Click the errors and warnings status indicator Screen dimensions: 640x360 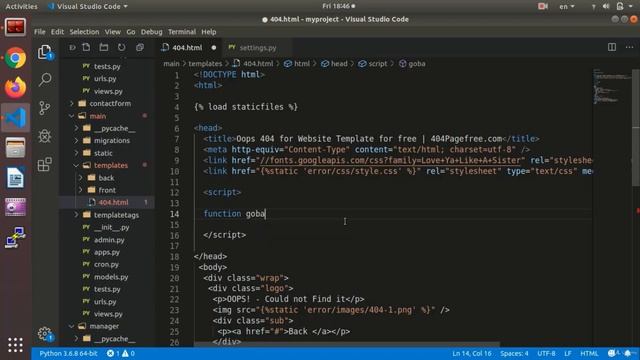(121, 353)
